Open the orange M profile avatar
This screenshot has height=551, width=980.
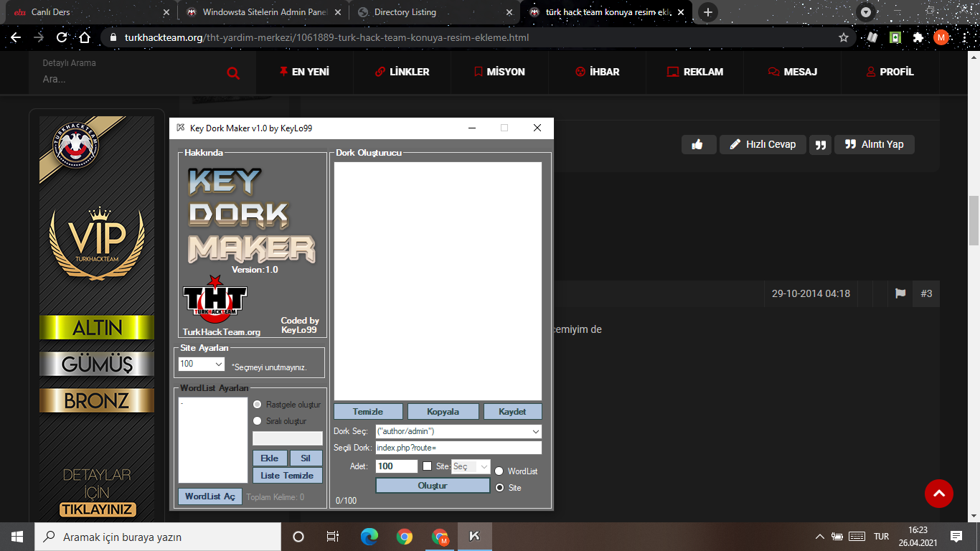pyautogui.click(x=941, y=37)
